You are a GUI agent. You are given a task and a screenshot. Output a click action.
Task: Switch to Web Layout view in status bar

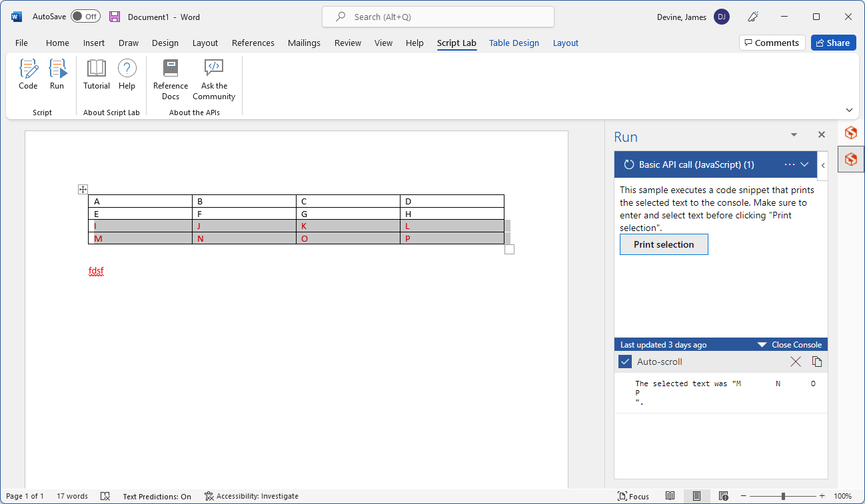[724, 495]
